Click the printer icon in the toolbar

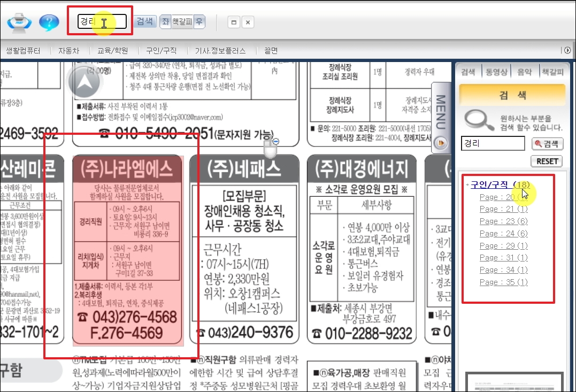[19, 23]
